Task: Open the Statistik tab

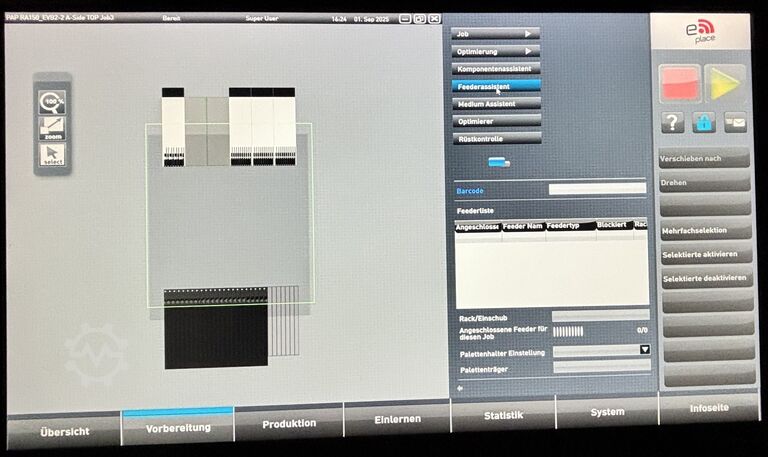Action: [x=503, y=416]
